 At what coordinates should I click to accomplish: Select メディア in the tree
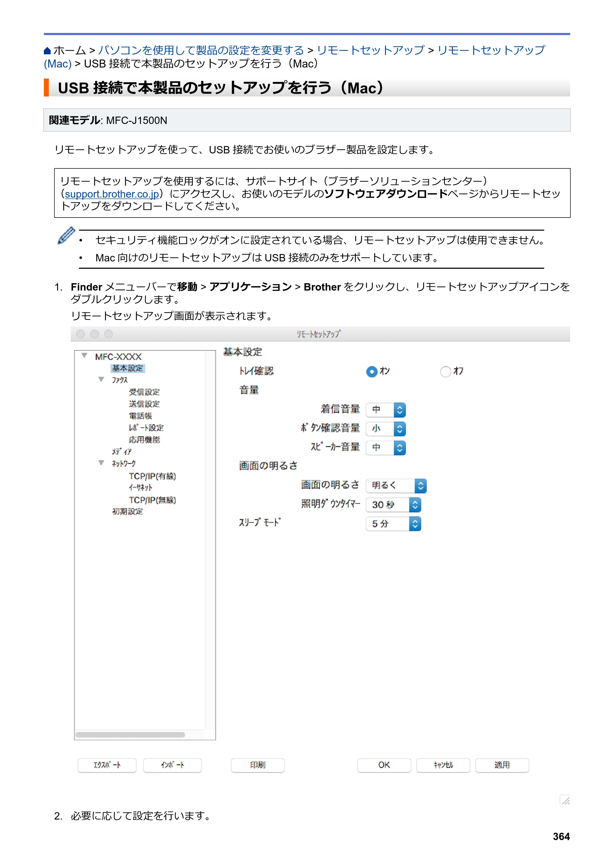[122, 452]
